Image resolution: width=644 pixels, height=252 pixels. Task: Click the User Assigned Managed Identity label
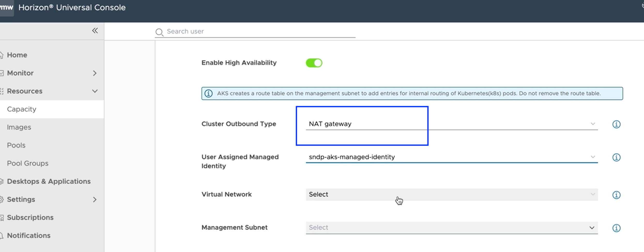(240, 161)
